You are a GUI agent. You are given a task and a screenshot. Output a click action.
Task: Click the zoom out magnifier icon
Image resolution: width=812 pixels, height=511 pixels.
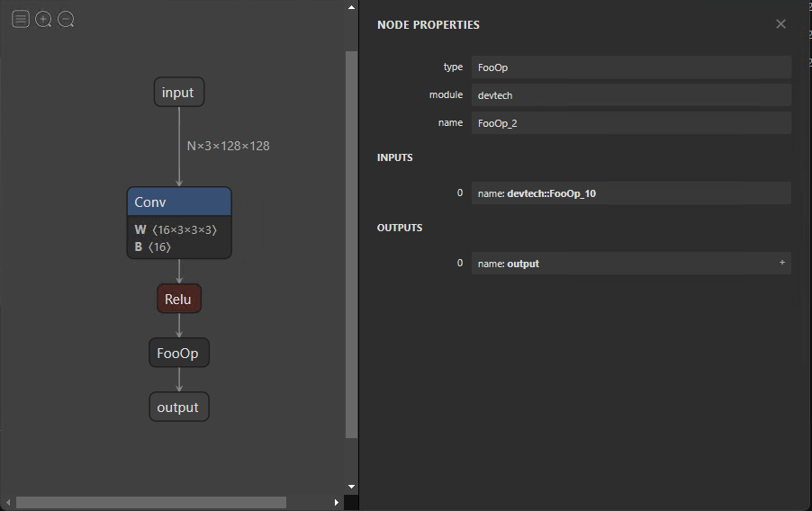(66, 19)
